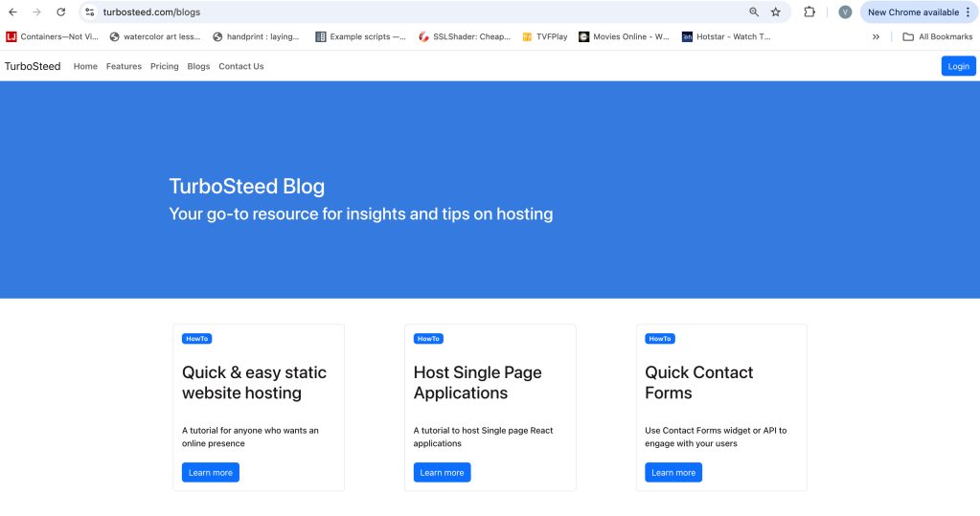The height and width of the screenshot is (516, 980).
Task: View site information icon beside URL
Action: click(89, 12)
